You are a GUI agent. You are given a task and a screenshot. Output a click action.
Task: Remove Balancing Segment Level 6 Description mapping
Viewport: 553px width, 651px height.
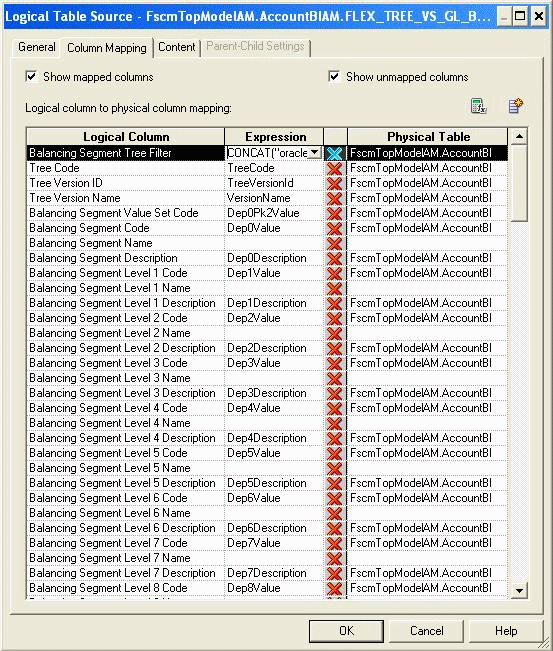click(335, 528)
